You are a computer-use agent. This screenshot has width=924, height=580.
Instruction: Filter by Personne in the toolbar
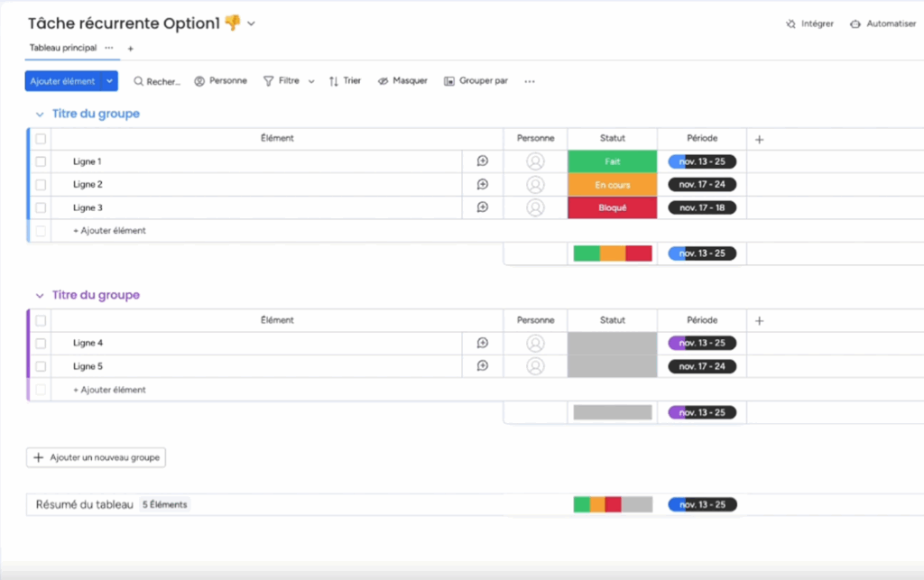(x=221, y=80)
